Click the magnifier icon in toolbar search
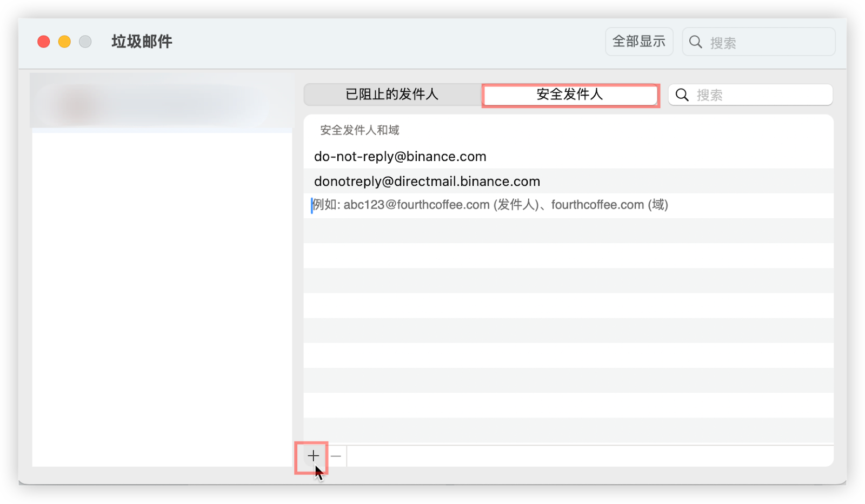Screen dimensions: 865x504 pyautogui.click(x=696, y=42)
